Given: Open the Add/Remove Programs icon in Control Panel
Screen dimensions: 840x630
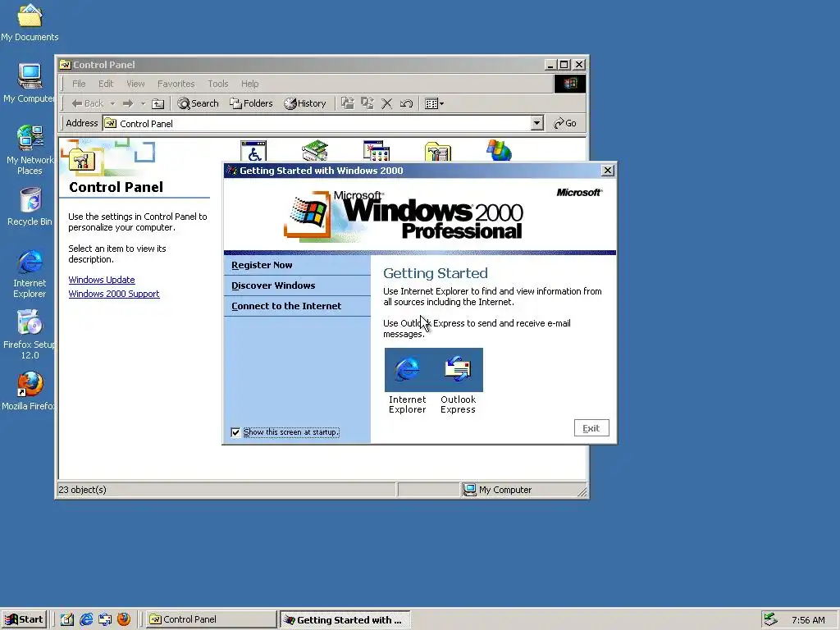Looking at the screenshot, I should [x=377, y=151].
